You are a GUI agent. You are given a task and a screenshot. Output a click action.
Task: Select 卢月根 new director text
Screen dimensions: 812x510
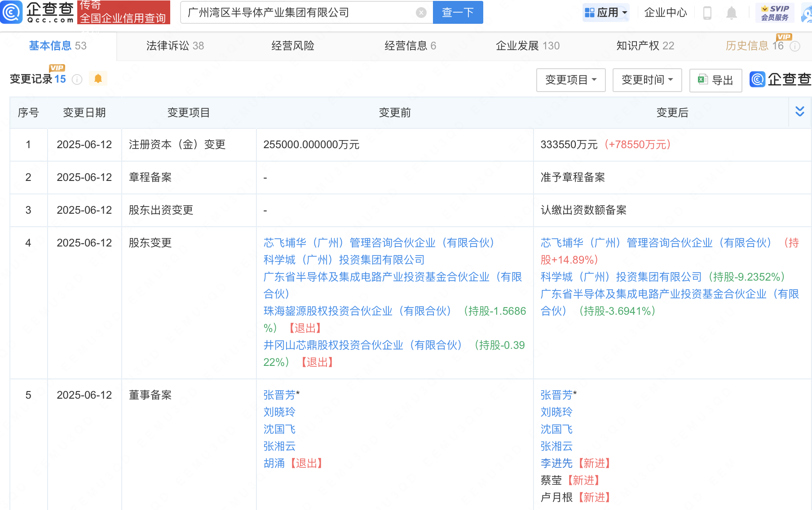pos(556,497)
